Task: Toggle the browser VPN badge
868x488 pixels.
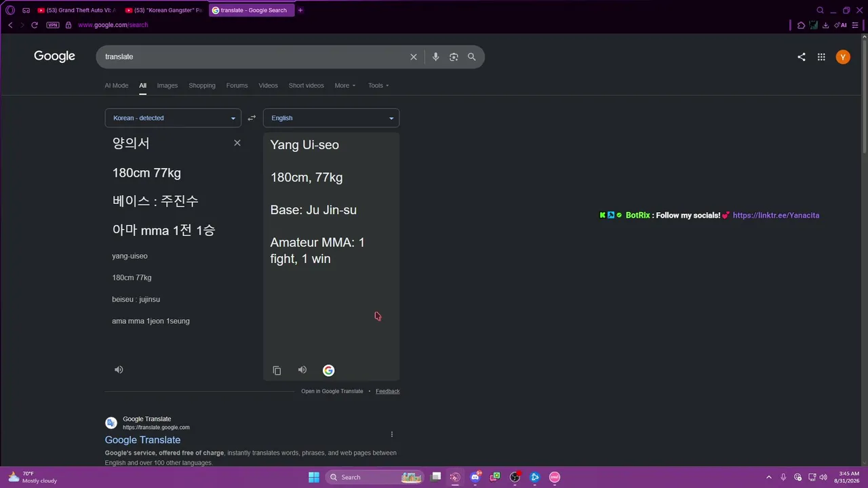Action: [53, 25]
